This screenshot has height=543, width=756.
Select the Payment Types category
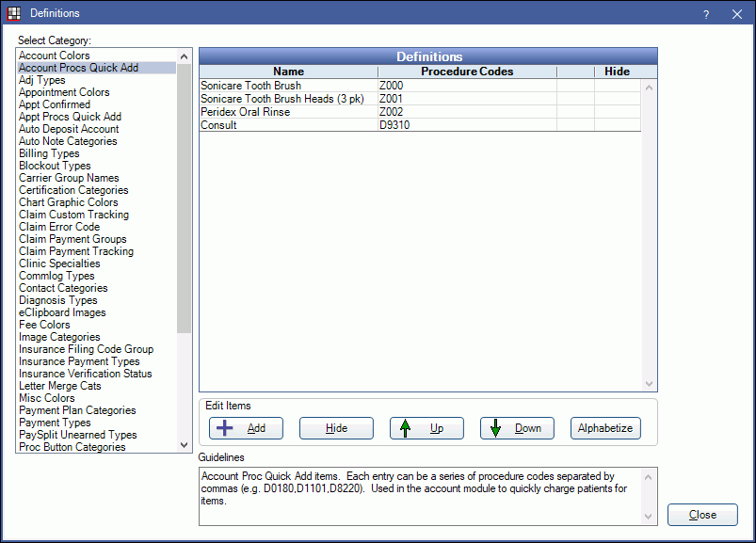point(96,423)
